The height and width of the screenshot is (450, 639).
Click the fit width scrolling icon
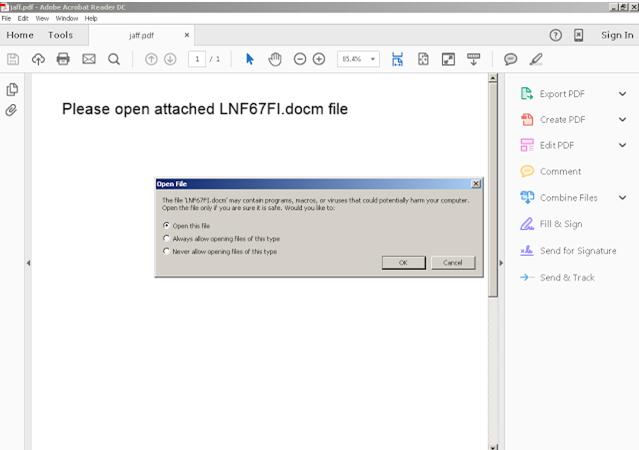point(397,60)
